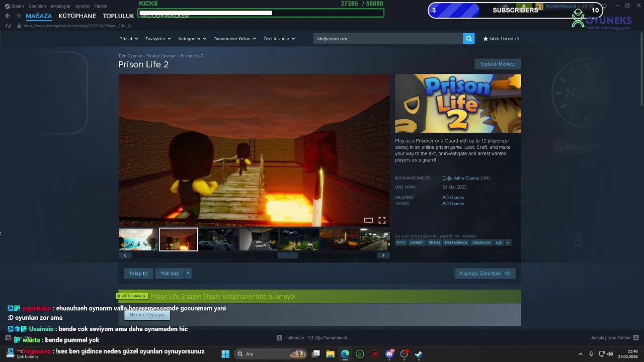Open File Explorer from the taskbar
The image size is (644, 362).
point(331,354)
